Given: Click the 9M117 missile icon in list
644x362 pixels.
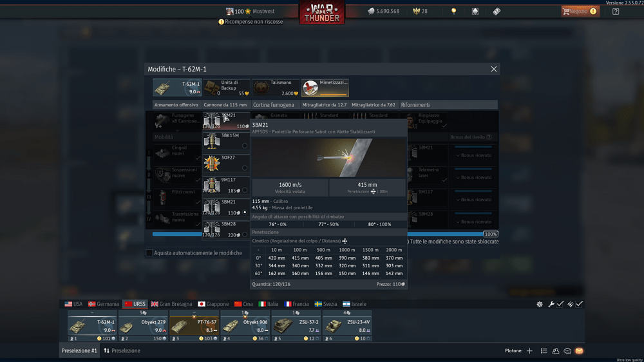Looking at the screenshot, I should click(212, 186).
